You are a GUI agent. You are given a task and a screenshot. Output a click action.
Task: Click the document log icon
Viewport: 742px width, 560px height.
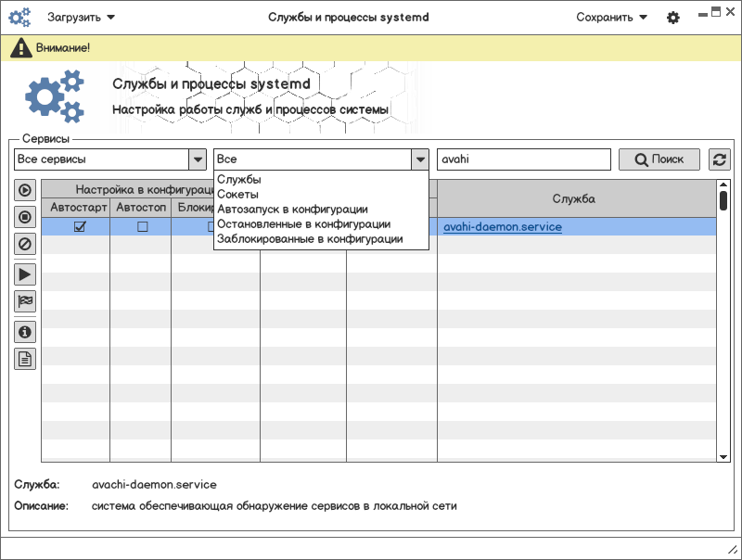(25, 359)
